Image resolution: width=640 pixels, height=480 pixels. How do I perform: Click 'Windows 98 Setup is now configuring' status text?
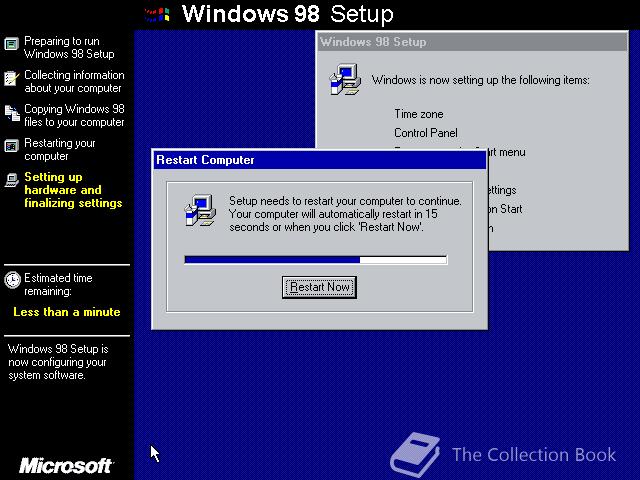(x=58, y=362)
